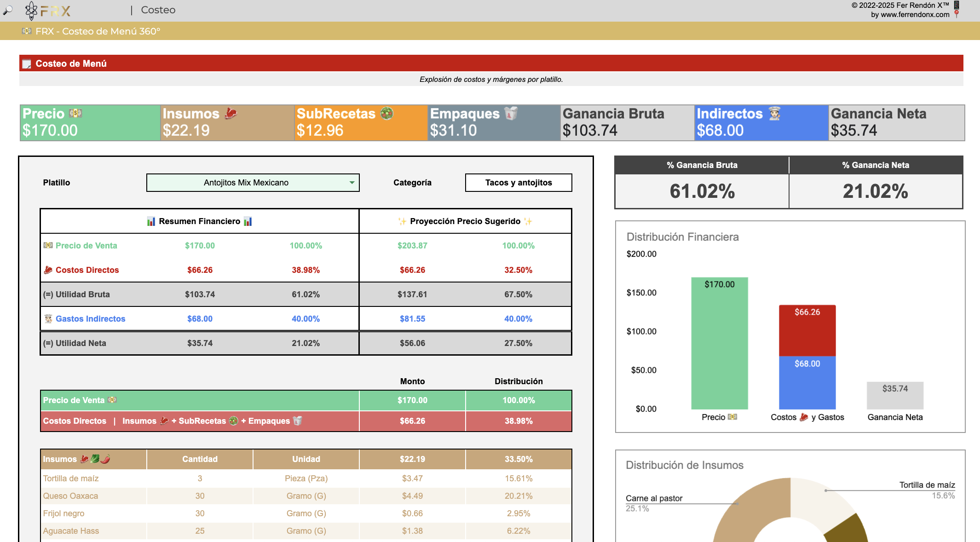Click the Queso Oaxaca ingredient row
980x542 pixels.
306,496
